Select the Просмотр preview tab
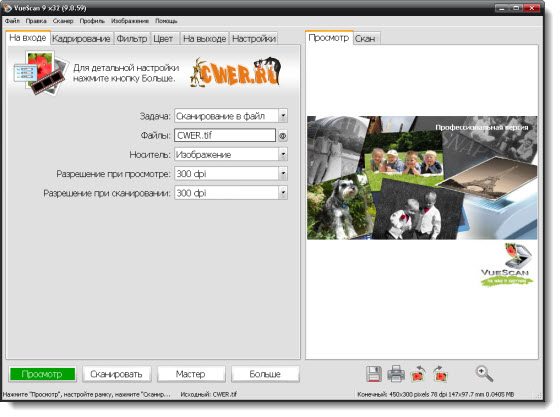The height and width of the screenshot is (417, 560). (329, 37)
